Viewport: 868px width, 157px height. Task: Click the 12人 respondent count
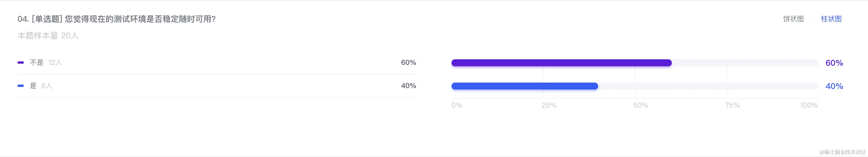(55, 63)
